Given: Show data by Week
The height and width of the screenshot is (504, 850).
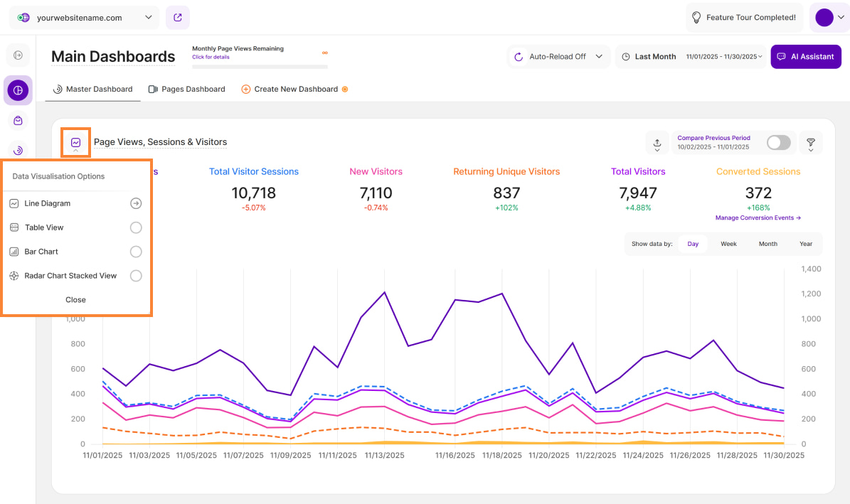Looking at the screenshot, I should coord(728,244).
